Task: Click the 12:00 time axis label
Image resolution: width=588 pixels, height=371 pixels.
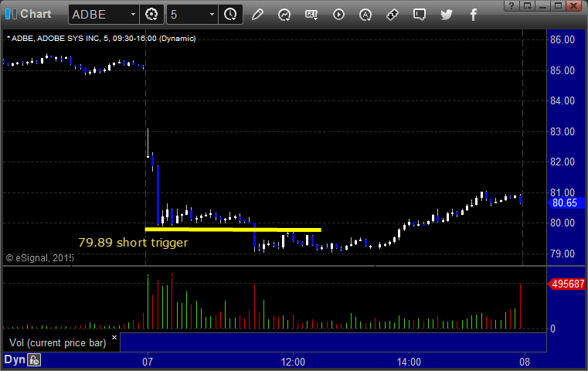Action: coord(293,362)
